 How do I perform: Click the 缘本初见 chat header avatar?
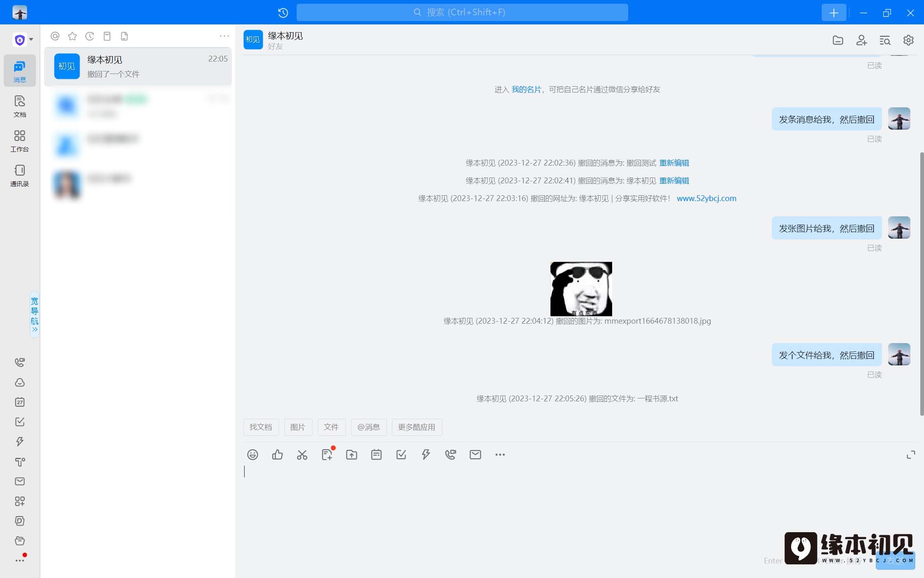click(253, 40)
